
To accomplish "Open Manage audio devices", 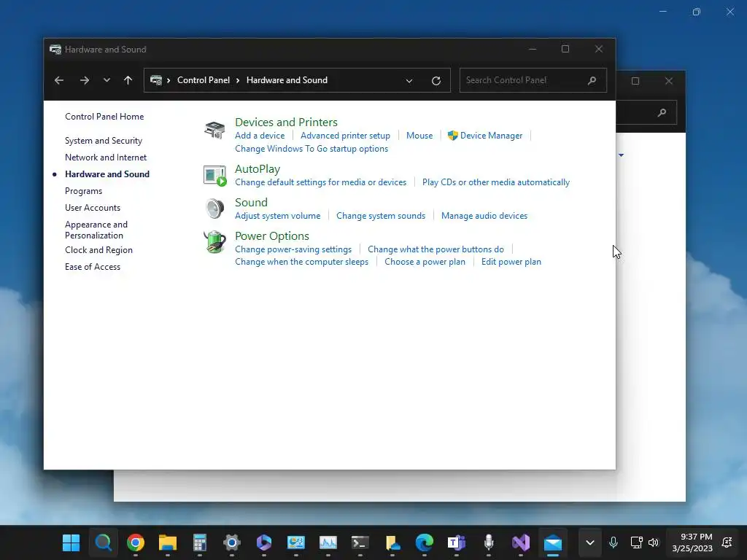I will (484, 216).
